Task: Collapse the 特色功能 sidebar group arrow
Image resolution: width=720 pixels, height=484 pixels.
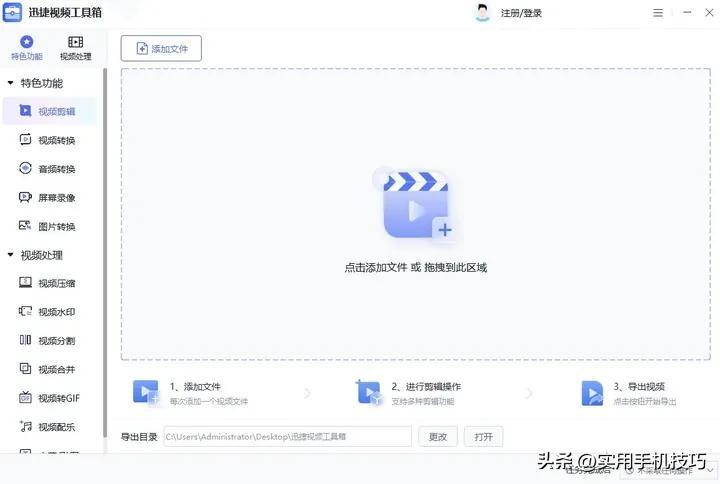Action: [11, 83]
